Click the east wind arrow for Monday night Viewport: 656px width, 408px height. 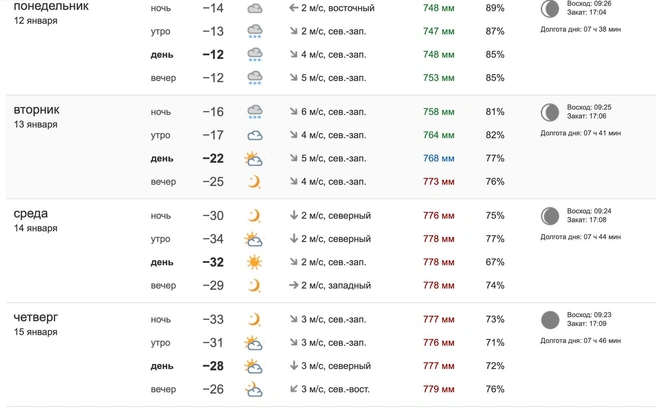294,8
